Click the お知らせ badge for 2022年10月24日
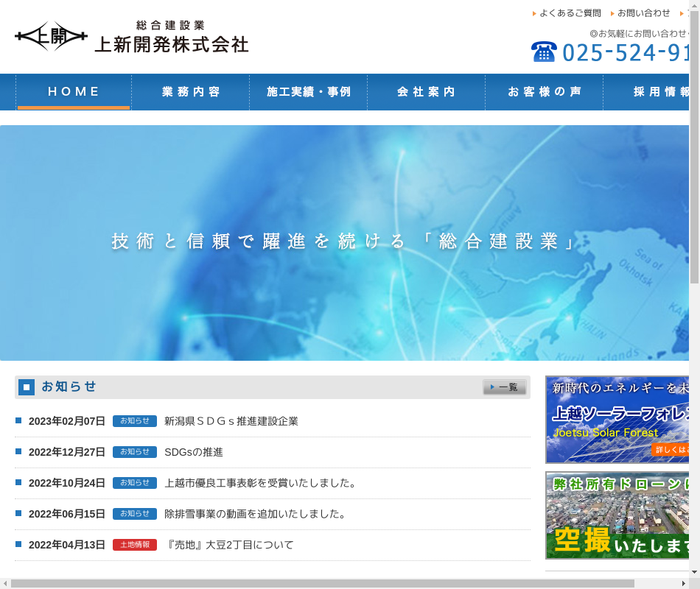The width and height of the screenshot is (700, 589). point(134,483)
